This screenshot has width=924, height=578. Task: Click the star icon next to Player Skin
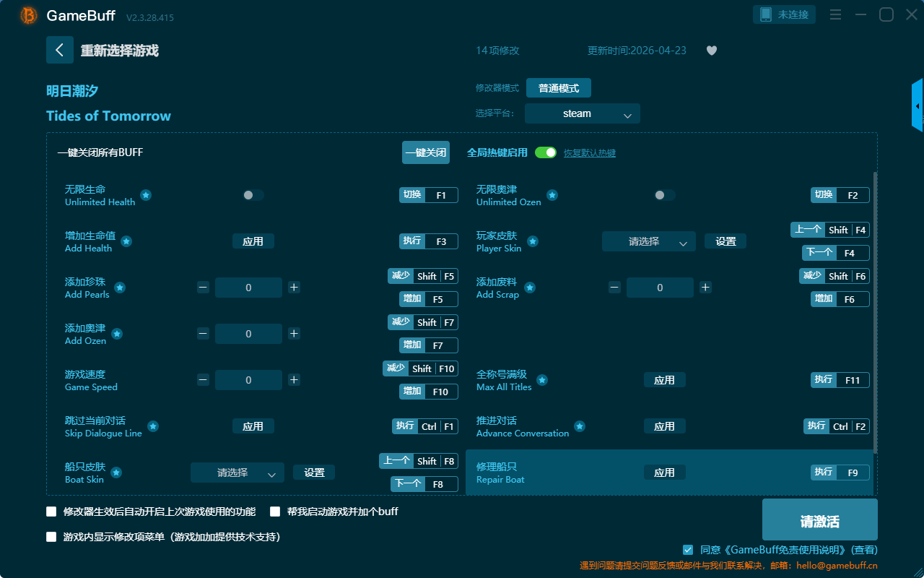pos(532,241)
